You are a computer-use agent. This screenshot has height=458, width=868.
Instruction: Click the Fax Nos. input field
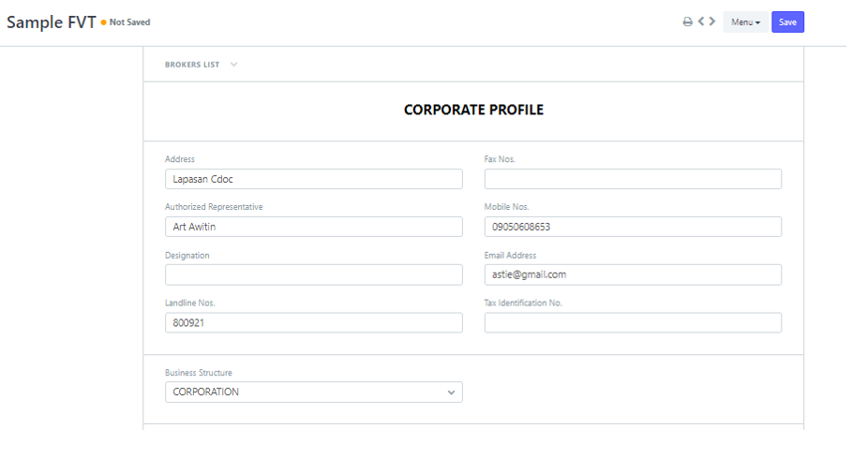(x=633, y=179)
